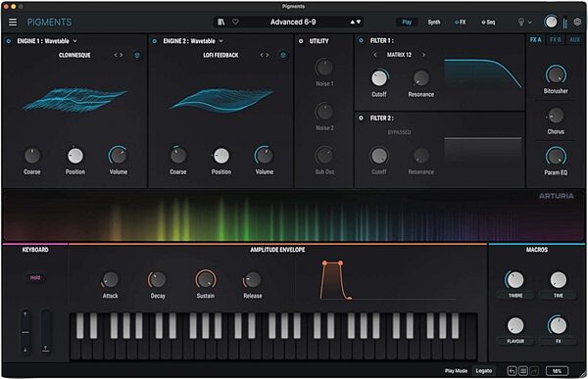Open the lightbulb sound design tips
Screen dimensions: 588x379
[521, 23]
